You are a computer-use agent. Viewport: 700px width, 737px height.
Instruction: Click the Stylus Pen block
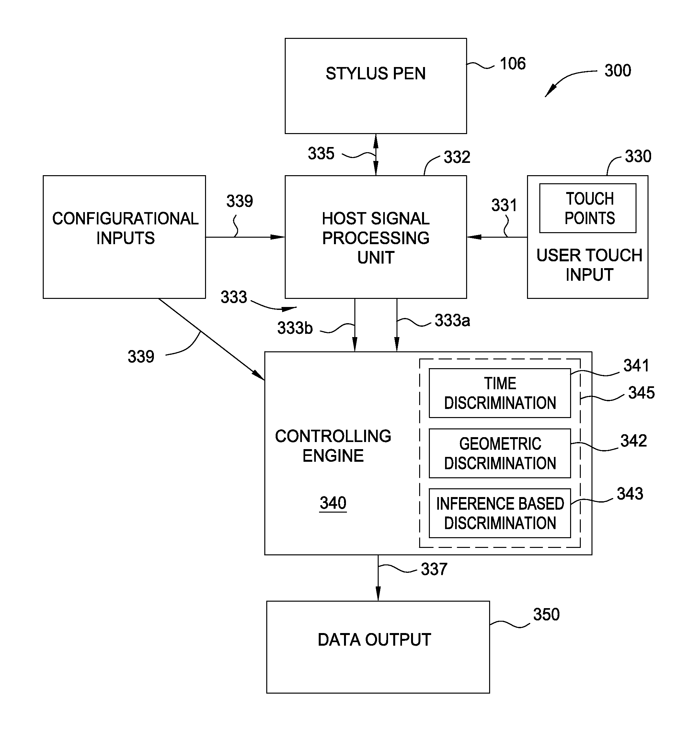pyautogui.click(x=349, y=59)
